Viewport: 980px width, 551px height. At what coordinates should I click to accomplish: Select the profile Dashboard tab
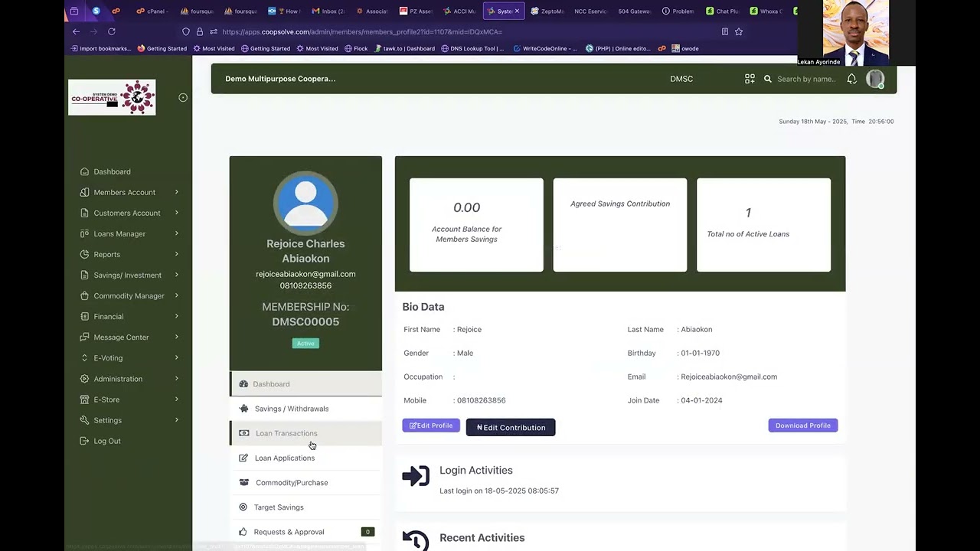pyautogui.click(x=305, y=384)
